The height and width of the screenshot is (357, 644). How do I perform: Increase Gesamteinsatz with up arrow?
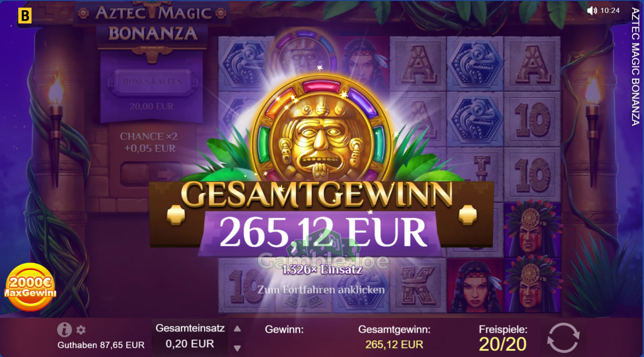[x=237, y=329]
